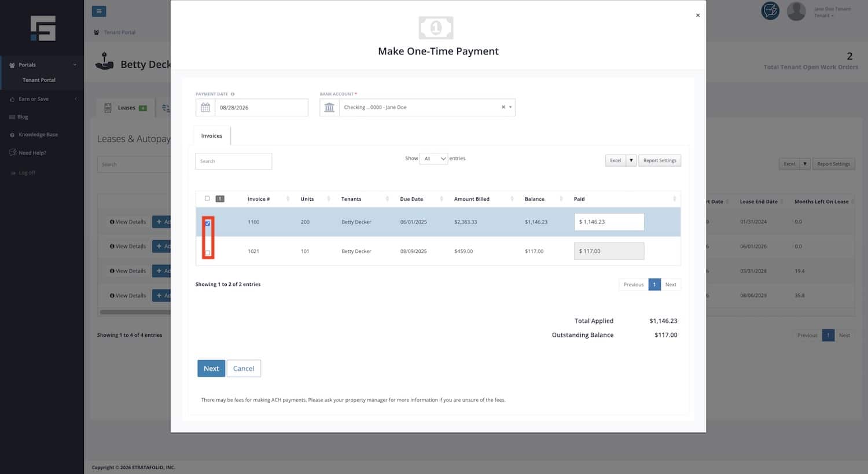Expand the Excel export dropdown arrow in modal
Screen dimensions: 868x474
631,160
